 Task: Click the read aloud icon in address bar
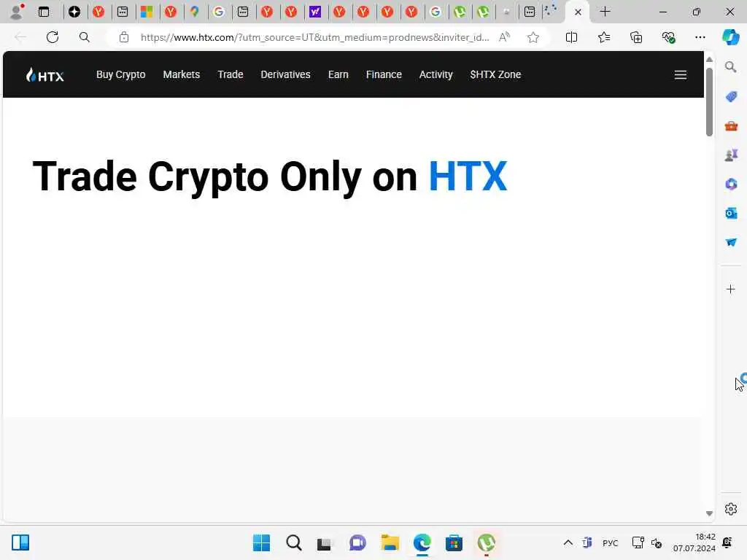pos(504,37)
